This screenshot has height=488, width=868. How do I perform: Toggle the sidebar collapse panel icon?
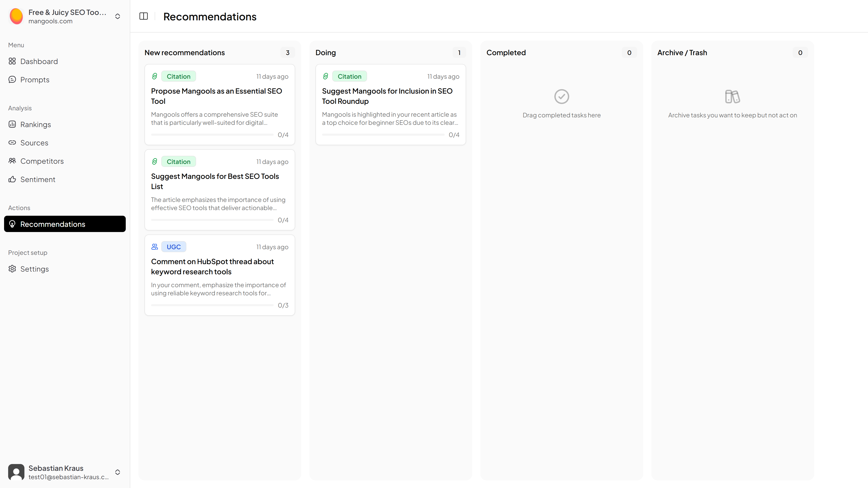[x=144, y=16]
